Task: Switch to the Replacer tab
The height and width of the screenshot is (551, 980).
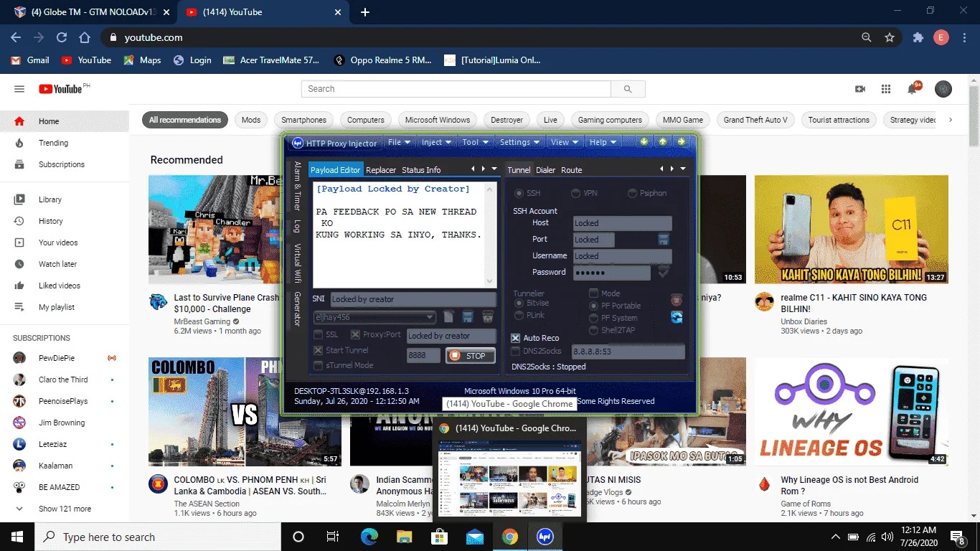Action: coord(381,170)
